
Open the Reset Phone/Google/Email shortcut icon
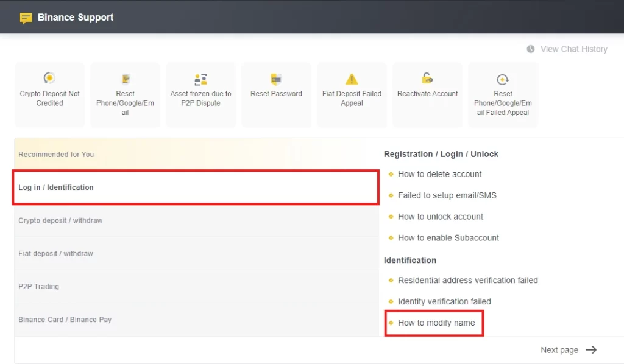tap(126, 79)
